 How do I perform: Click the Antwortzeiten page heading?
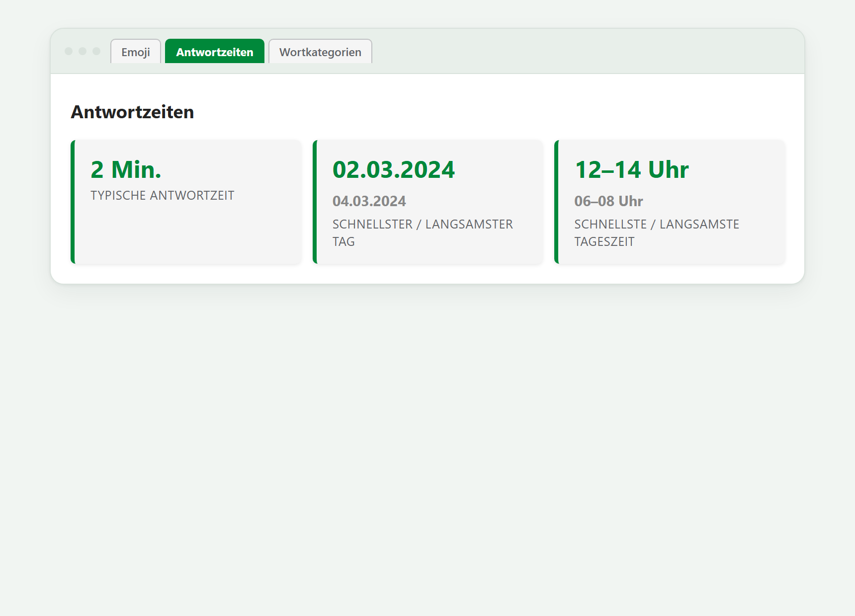click(x=132, y=112)
